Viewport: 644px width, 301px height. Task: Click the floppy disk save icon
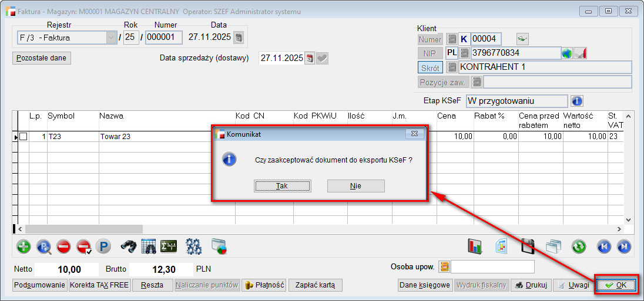(x=528, y=246)
